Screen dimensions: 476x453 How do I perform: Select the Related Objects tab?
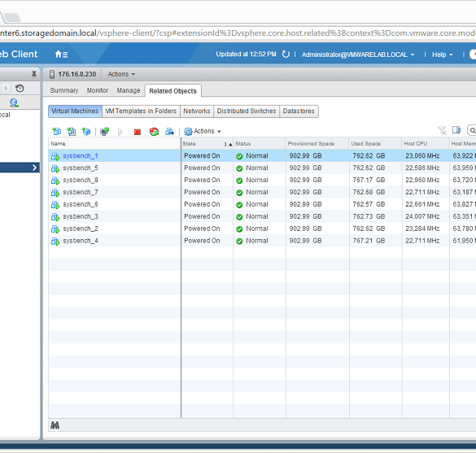click(172, 91)
